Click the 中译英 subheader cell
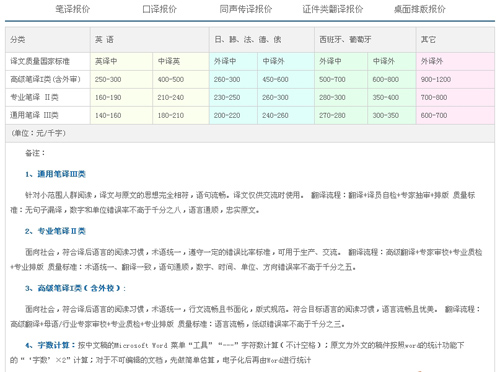500x372 pixels. [181, 61]
